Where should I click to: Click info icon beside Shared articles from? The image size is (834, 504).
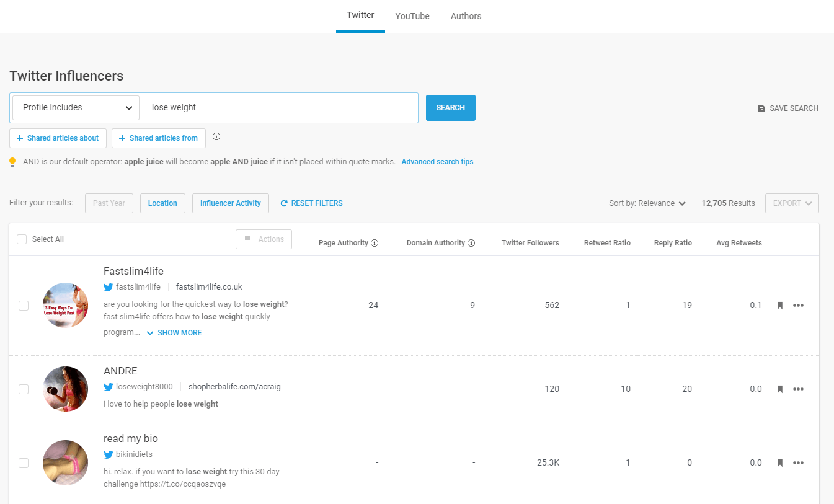click(216, 136)
